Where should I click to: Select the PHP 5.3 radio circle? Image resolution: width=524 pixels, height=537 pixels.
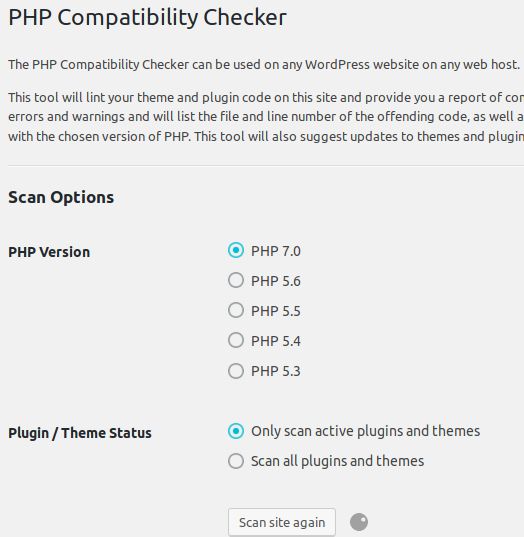pyautogui.click(x=236, y=371)
